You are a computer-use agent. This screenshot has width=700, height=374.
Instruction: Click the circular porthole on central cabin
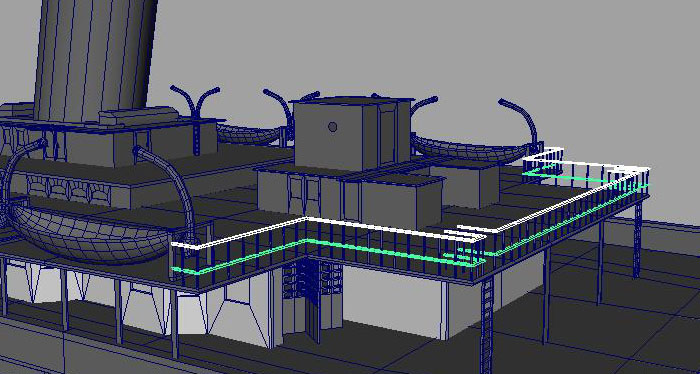click(x=332, y=127)
